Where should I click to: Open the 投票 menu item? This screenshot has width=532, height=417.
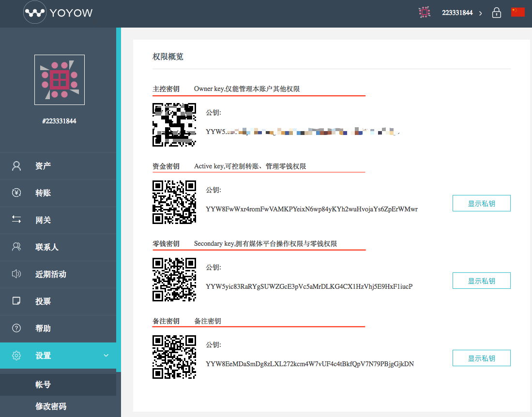pos(58,301)
